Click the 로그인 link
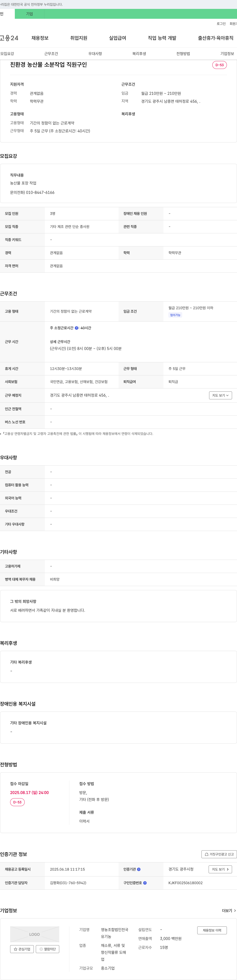This screenshot has height=980, width=237. tap(221, 24)
